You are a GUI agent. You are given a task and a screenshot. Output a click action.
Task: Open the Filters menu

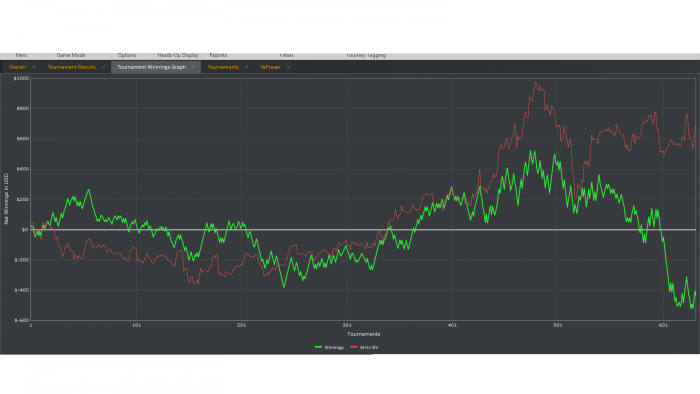pyautogui.click(x=287, y=55)
